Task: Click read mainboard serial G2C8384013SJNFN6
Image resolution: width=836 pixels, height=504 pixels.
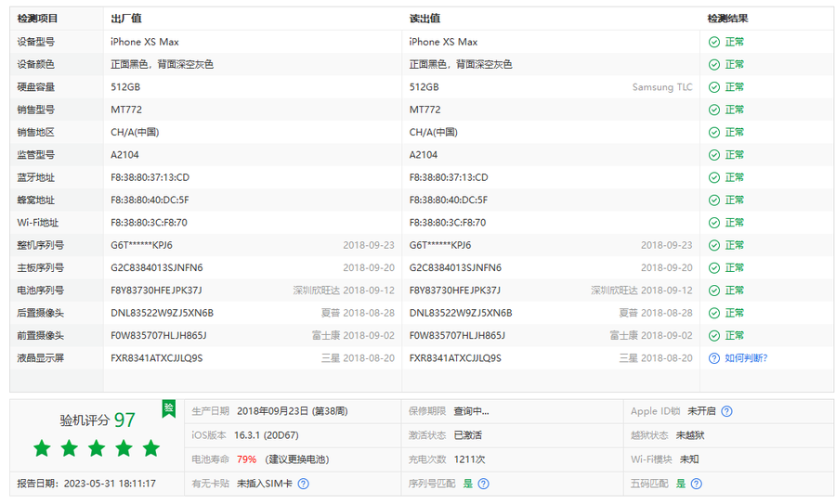Action: point(455,268)
